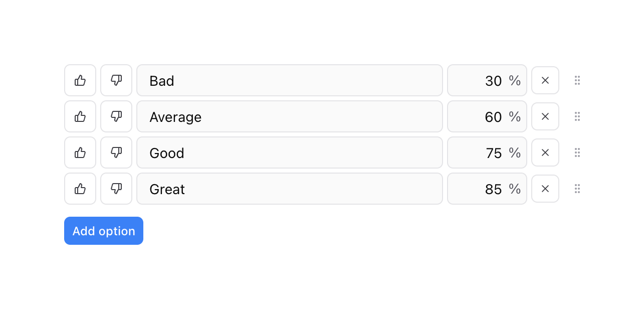
Task: Click the drag handle of Bad row
Action: coord(577,80)
